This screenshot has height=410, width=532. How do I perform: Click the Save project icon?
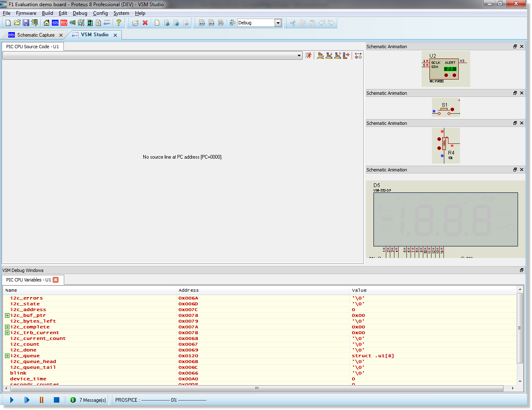[x=26, y=23]
